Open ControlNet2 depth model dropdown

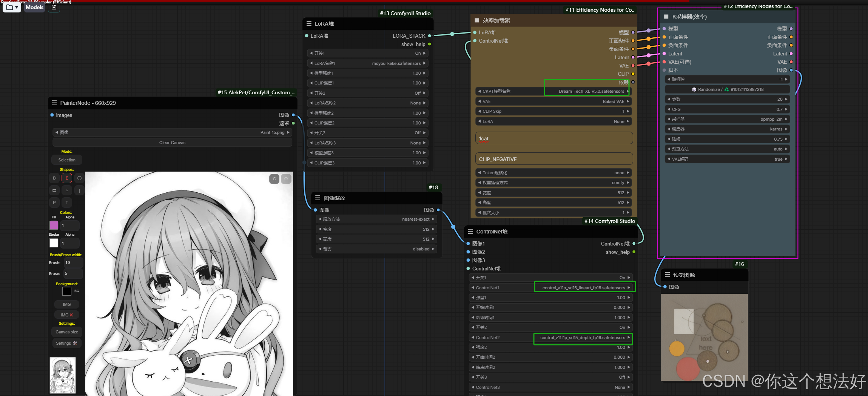click(551, 338)
